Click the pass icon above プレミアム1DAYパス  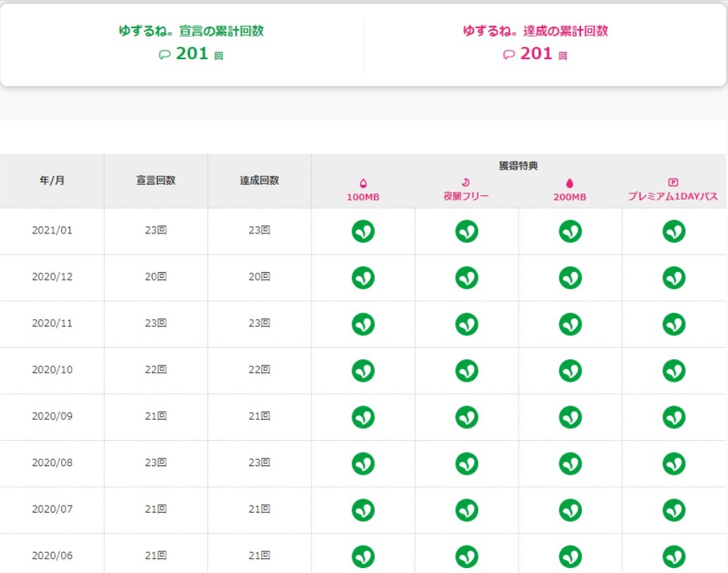click(x=673, y=183)
